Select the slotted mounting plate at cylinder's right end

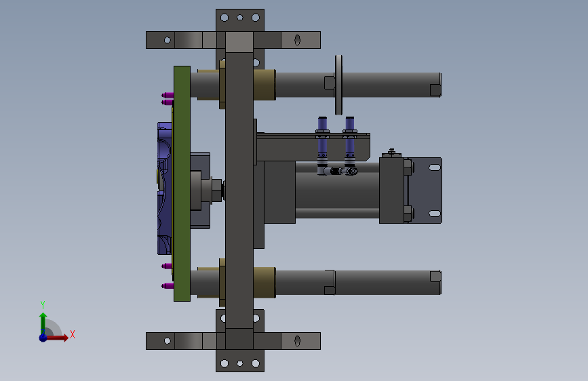pos(427,190)
